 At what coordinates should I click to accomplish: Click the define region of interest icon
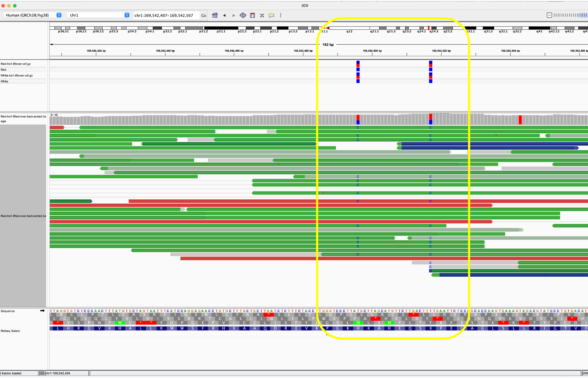252,15
